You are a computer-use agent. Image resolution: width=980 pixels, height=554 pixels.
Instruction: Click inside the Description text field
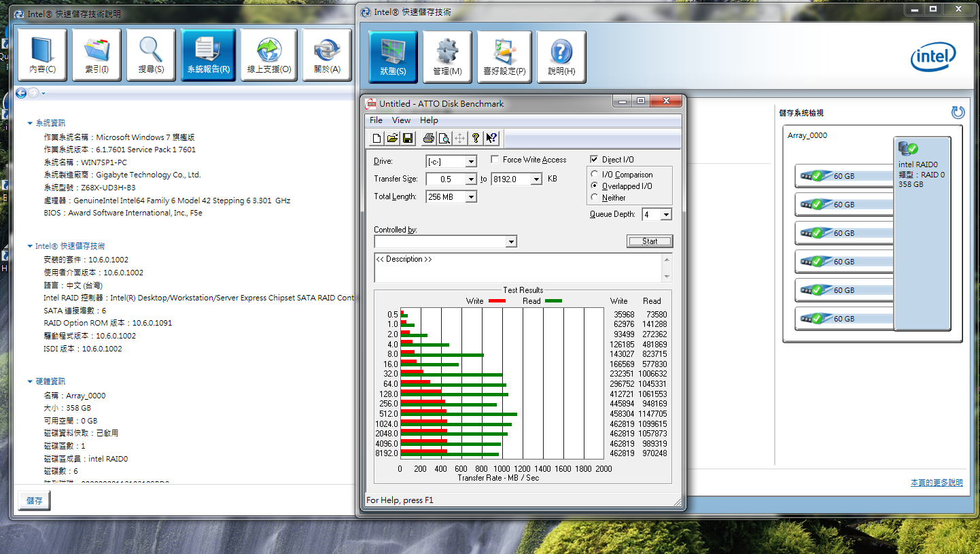click(x=517, y=268)
